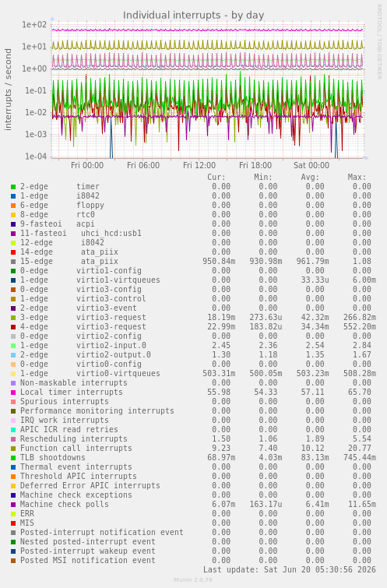Select the 1e-04 y-axis label
This screenshot has height=588, width=387.
pos(36,157)
